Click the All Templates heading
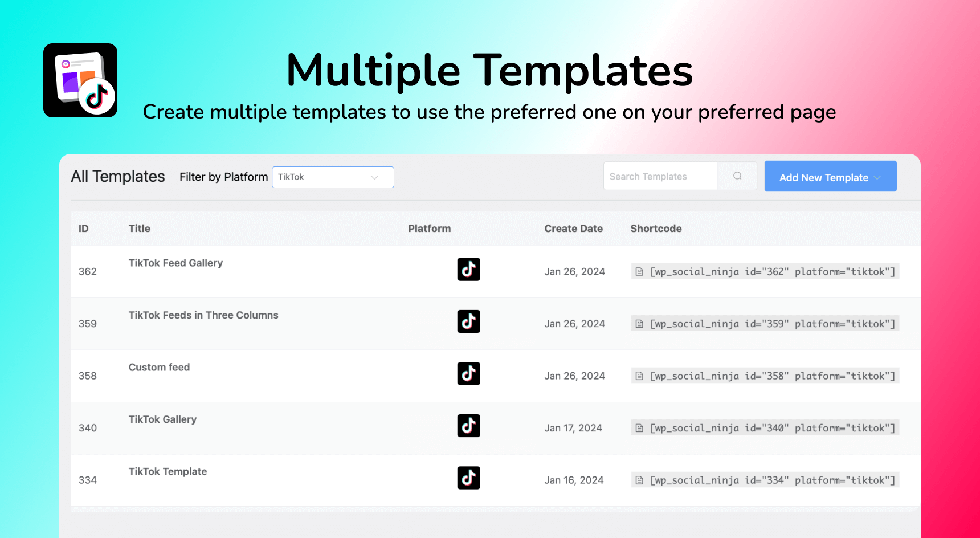The width and height of the screenshot is (980, 538). coord(118,177)
